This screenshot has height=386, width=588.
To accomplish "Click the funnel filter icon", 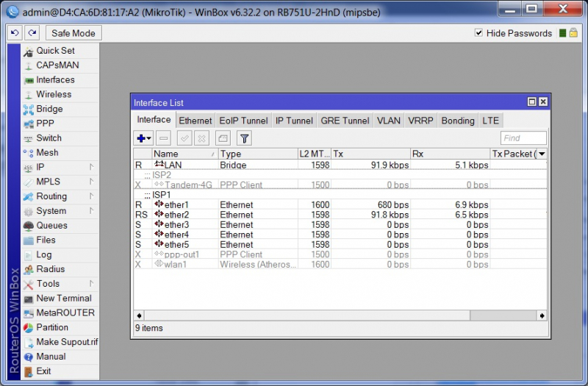I will pyautogui.click(x=245, y=138).
